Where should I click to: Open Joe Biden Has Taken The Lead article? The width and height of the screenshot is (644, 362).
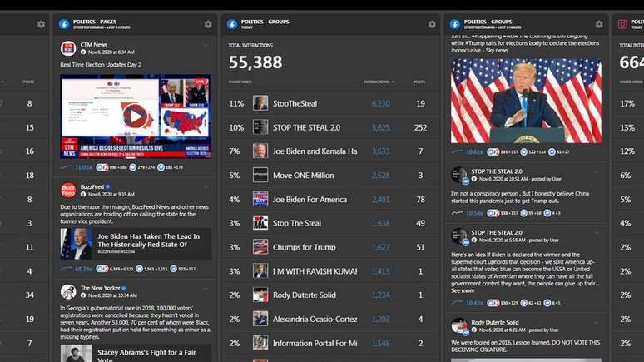click(x=136, y=244)
